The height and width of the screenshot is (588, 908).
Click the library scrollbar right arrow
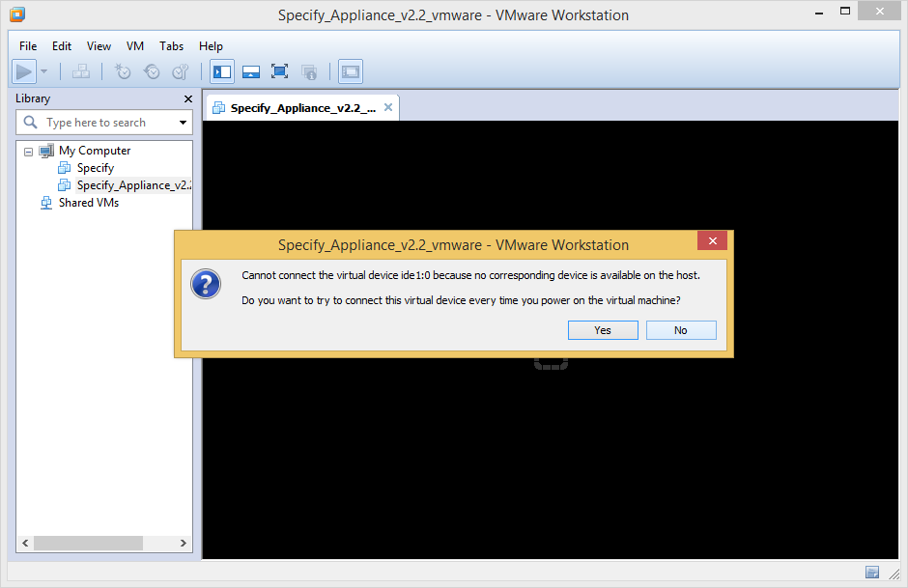point(183,543)
